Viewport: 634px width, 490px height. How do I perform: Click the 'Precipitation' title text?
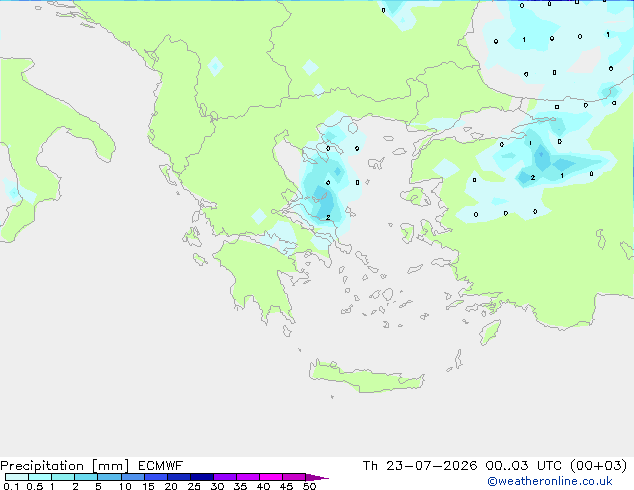tap(42, 466)
